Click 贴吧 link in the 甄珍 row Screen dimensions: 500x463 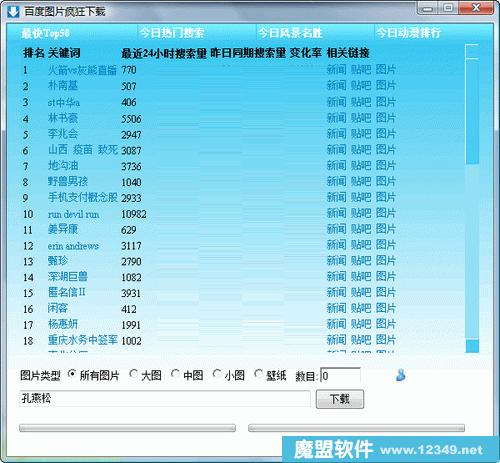pyautogui.click(x=361, y=261)
